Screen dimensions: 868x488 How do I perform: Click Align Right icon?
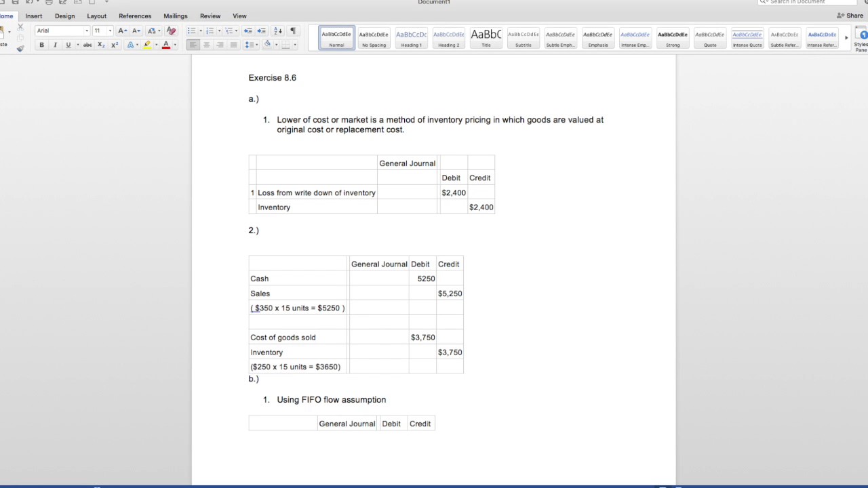point(220,45)
